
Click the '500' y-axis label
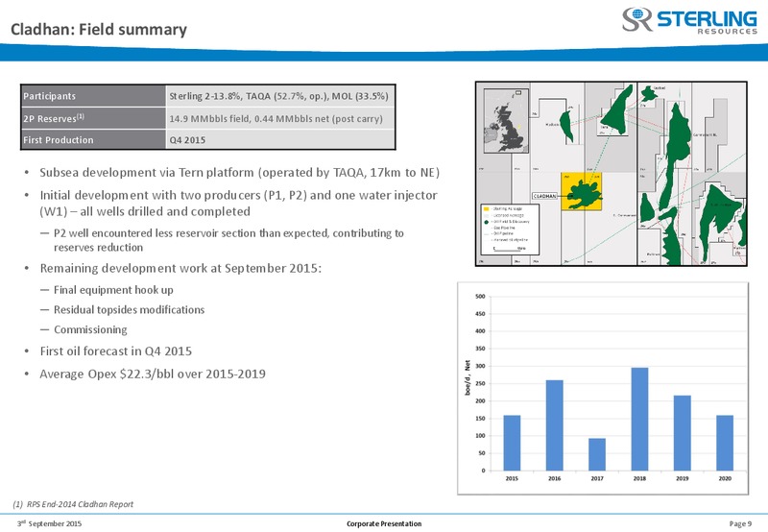click(x=480, y=297)
